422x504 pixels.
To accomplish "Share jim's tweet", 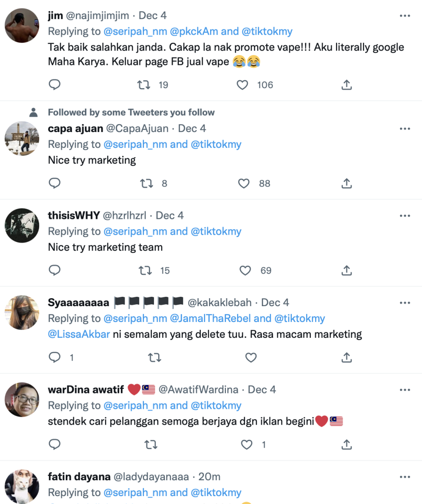I will [x=346, y=84].
